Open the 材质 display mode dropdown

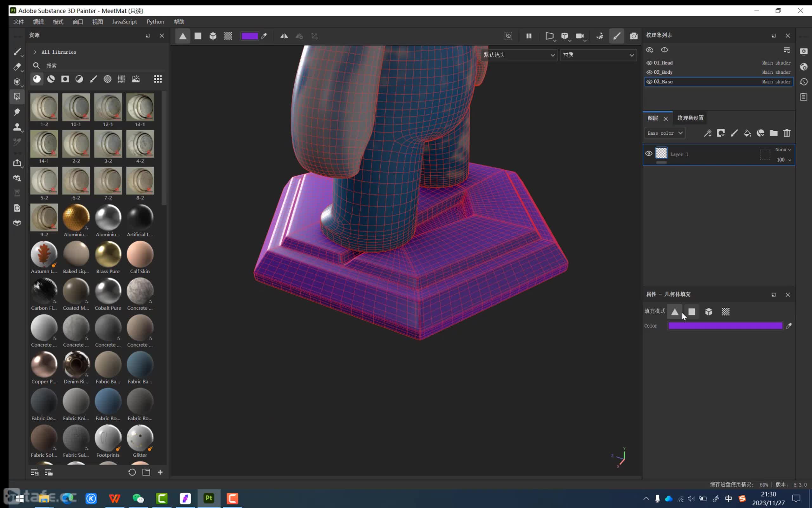pyautogui.click(x=599, y=55)
